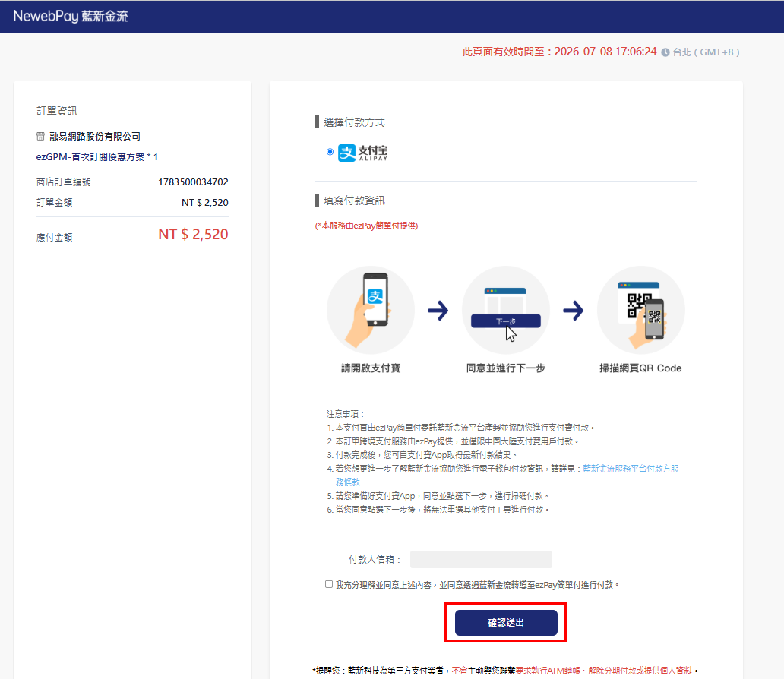Screen dimensions: 784x679
Task: Click the clock icon beside 台北 timezone
Action: click(x=665, y=52)
